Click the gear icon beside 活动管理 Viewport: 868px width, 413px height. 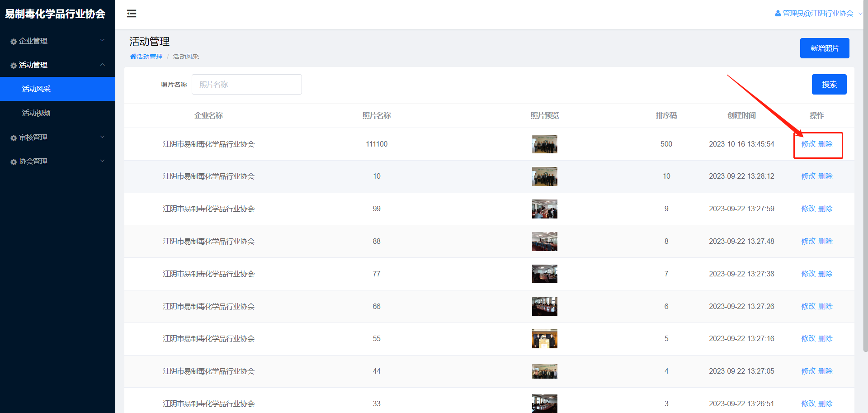click(x=14, y=66)
